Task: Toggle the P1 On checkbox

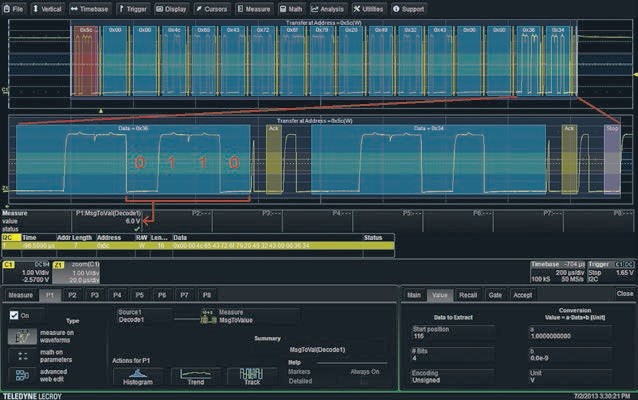Action: coord(14,315)
